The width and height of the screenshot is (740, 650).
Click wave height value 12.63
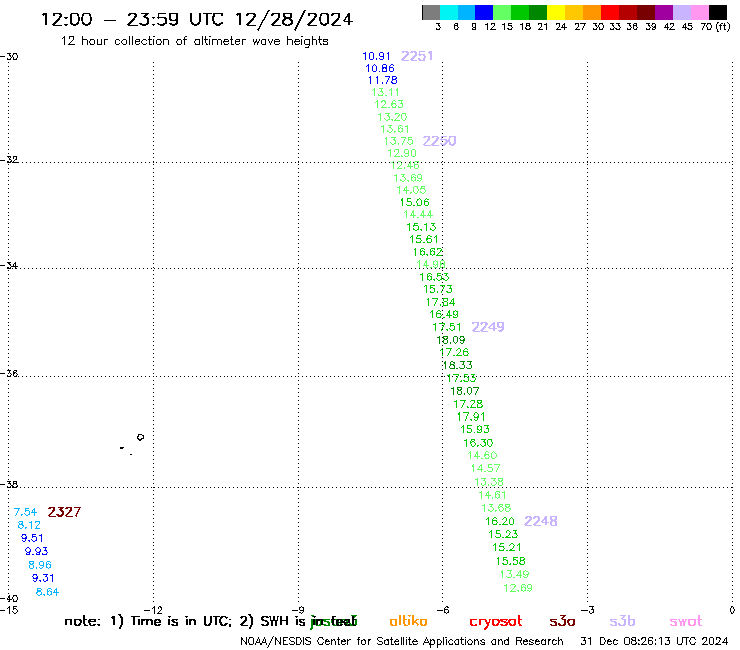tap(389, 104)
